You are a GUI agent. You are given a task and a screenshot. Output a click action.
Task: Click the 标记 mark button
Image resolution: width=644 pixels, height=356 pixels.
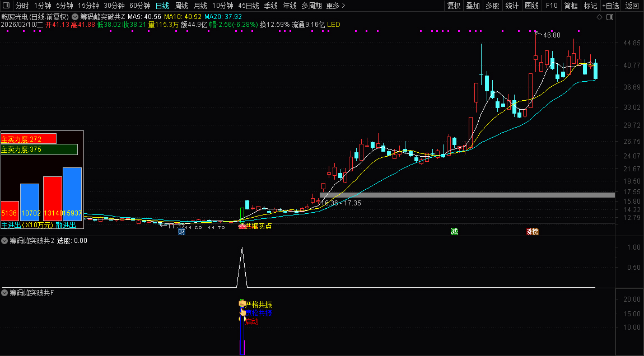tap(590, 6)
